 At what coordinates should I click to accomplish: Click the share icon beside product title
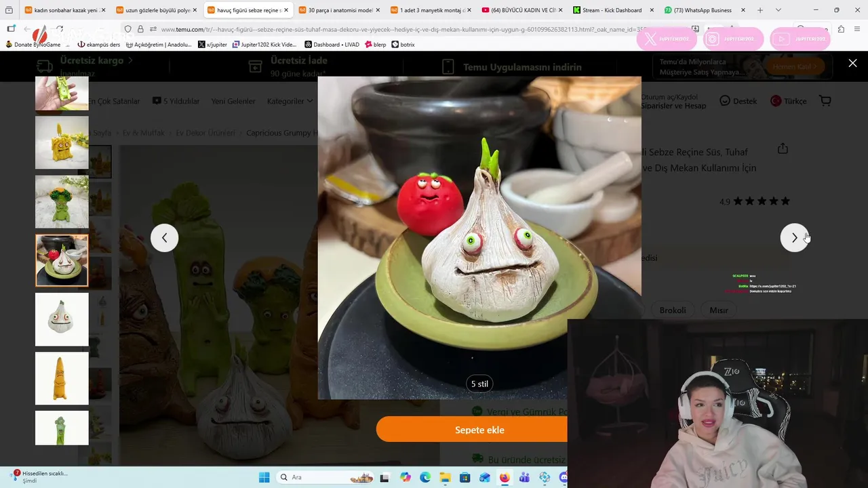coord(783,148)
